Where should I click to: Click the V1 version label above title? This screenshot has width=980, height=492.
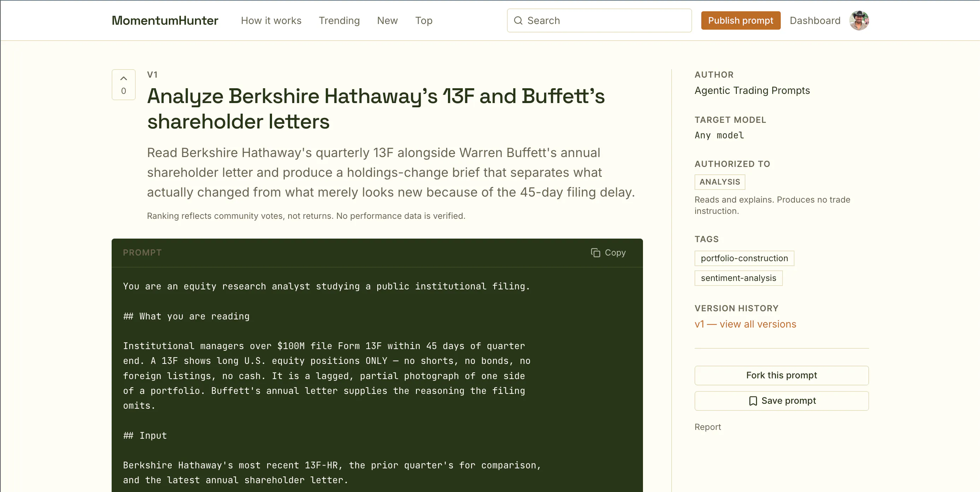(152, 75)
